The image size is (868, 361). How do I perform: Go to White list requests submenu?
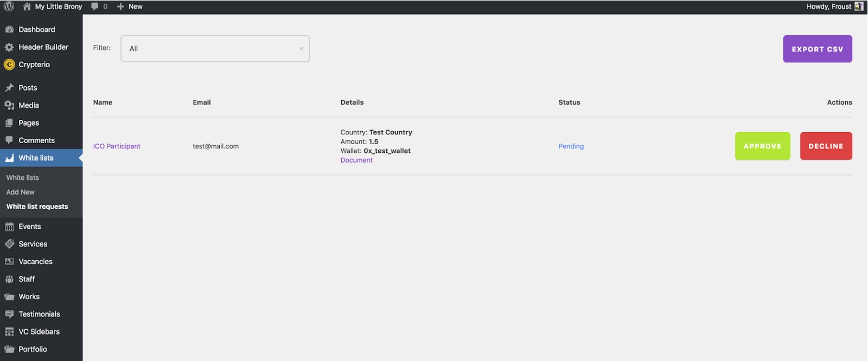coord(37,207)
